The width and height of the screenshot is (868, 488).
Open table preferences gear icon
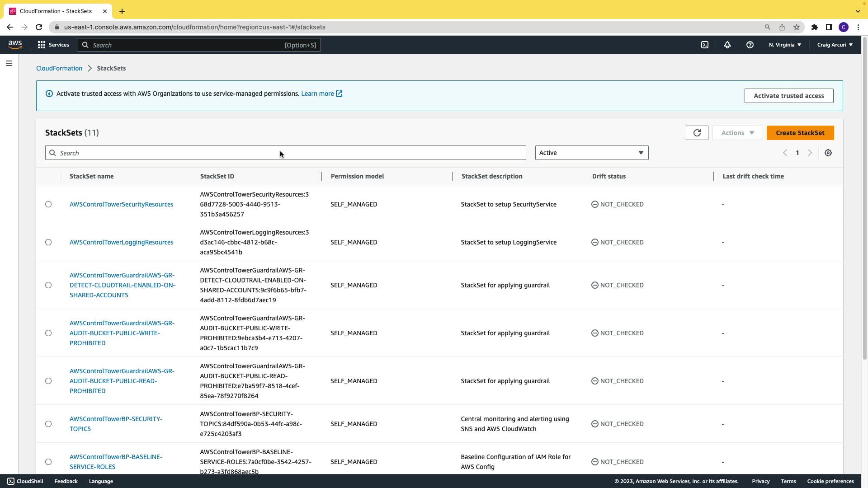pyautogui.click(x=828, y=153)
